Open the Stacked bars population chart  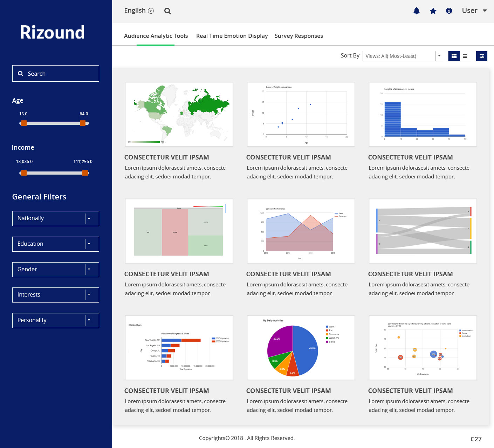[x=179, y=348]
